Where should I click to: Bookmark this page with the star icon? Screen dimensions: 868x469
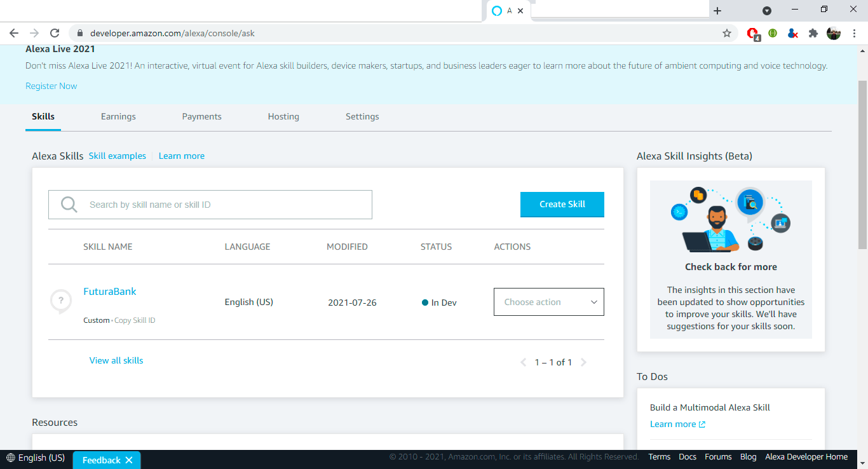pos(727,33)
